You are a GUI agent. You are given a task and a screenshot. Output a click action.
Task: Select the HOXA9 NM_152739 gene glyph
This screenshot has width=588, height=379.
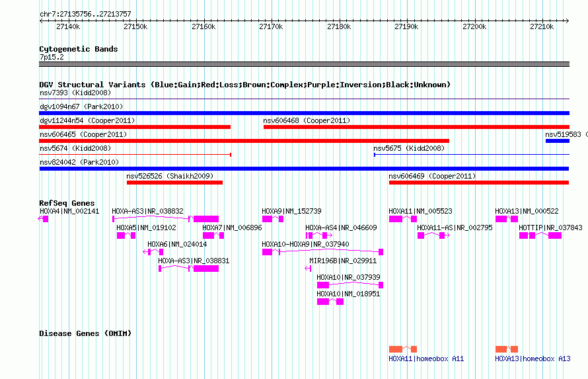273,219
